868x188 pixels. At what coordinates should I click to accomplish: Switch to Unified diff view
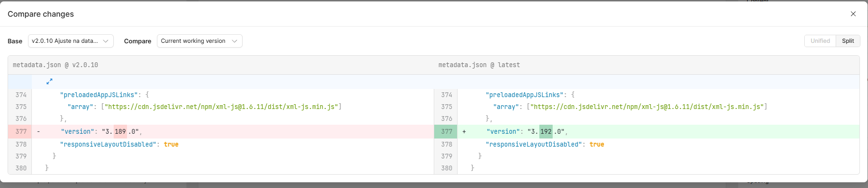[820, 41]
